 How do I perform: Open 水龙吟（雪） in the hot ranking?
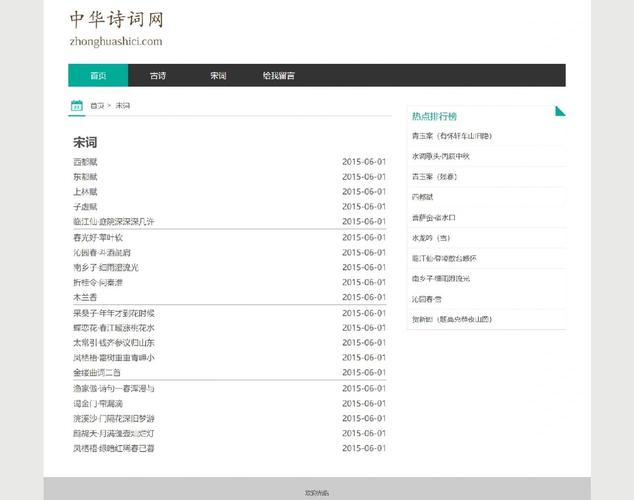pos(431,238)
